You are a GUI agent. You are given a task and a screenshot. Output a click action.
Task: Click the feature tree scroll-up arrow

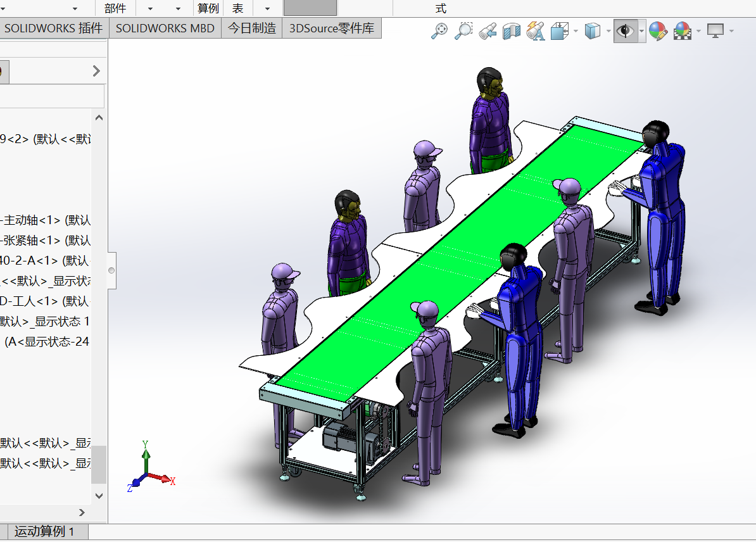point(99,118)
